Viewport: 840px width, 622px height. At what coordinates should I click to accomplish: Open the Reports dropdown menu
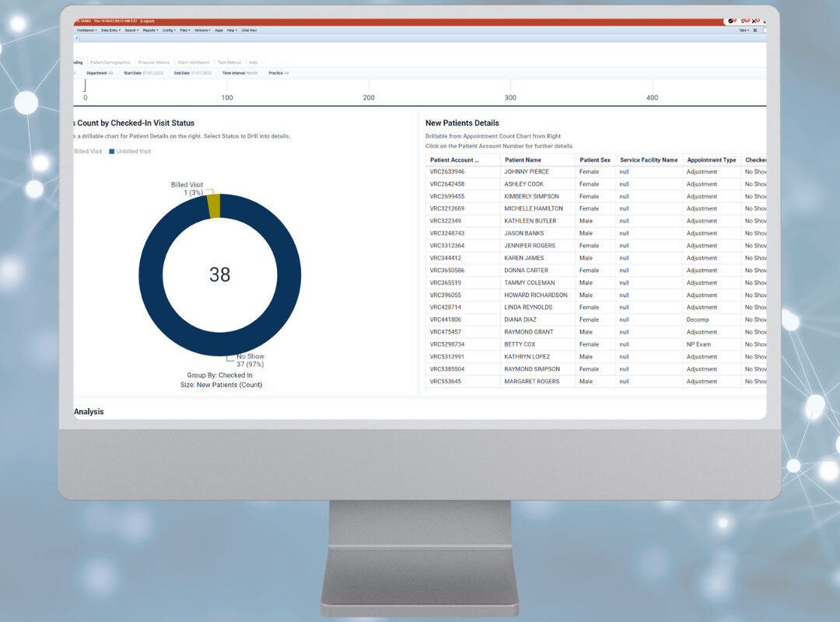point(150,30)
